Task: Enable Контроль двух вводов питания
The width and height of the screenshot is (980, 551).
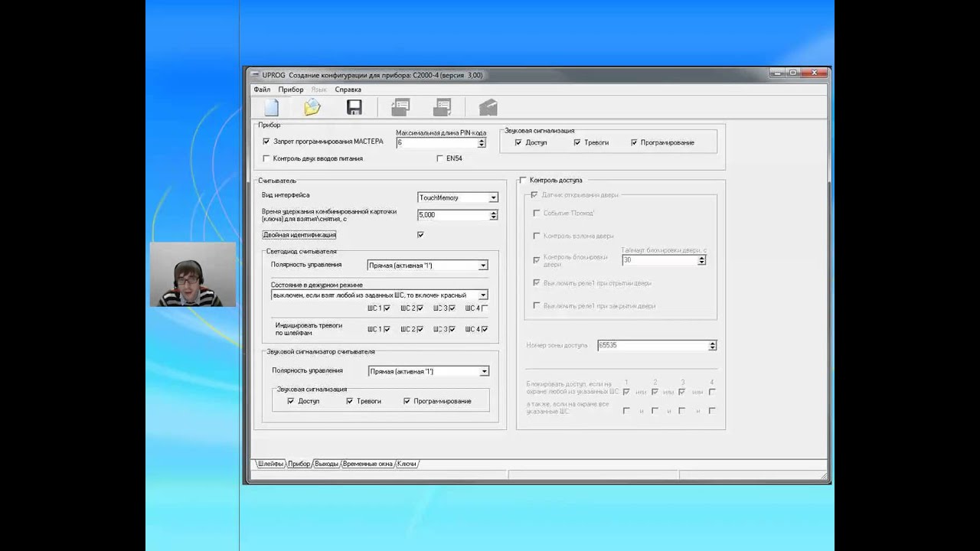Action: [x=266, y=158]
